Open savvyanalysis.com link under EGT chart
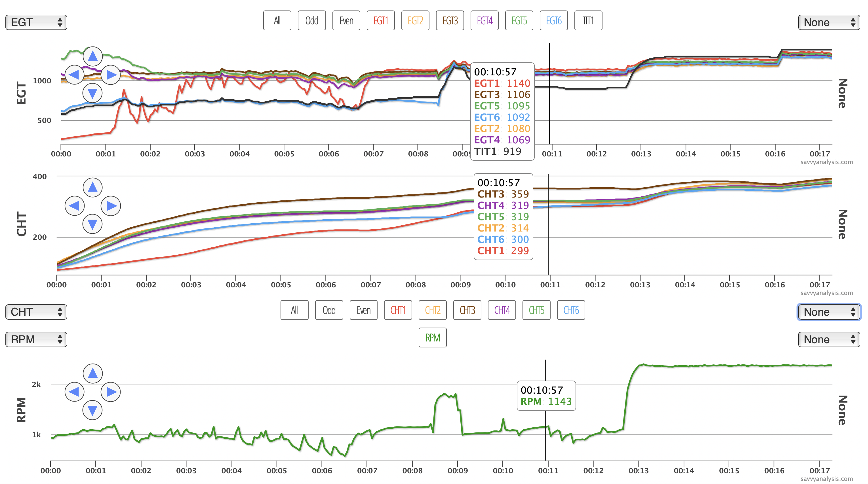The image size is (868, 484). coord(827,162)
